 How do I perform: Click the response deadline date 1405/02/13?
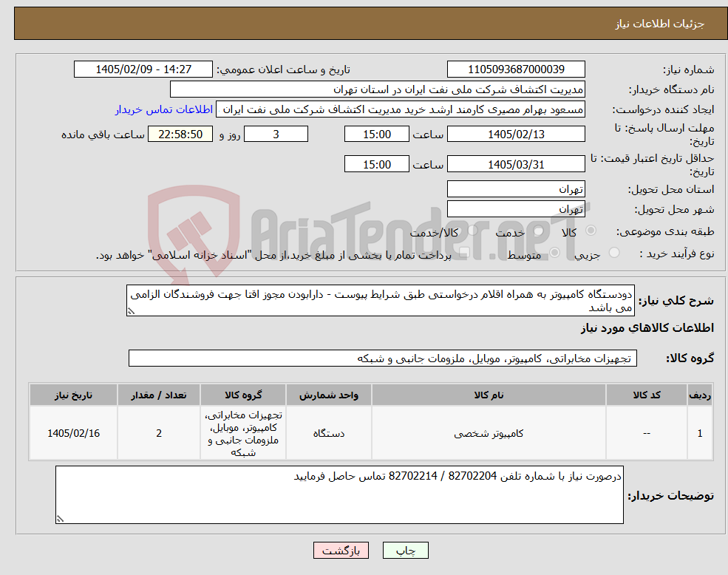[516, 135]
